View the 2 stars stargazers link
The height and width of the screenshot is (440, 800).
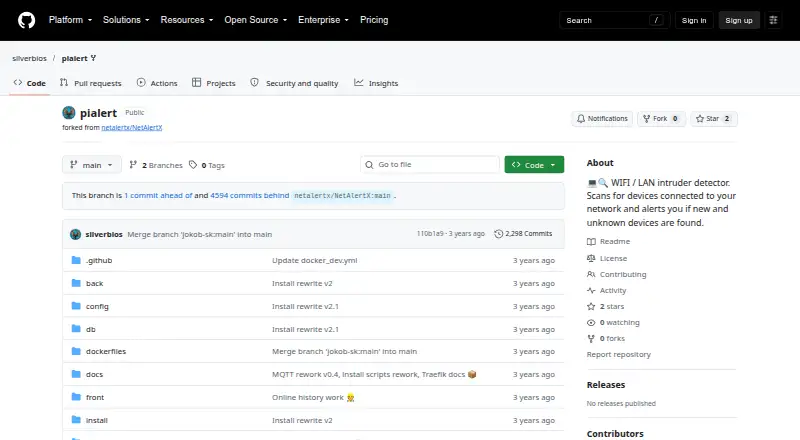606,306
